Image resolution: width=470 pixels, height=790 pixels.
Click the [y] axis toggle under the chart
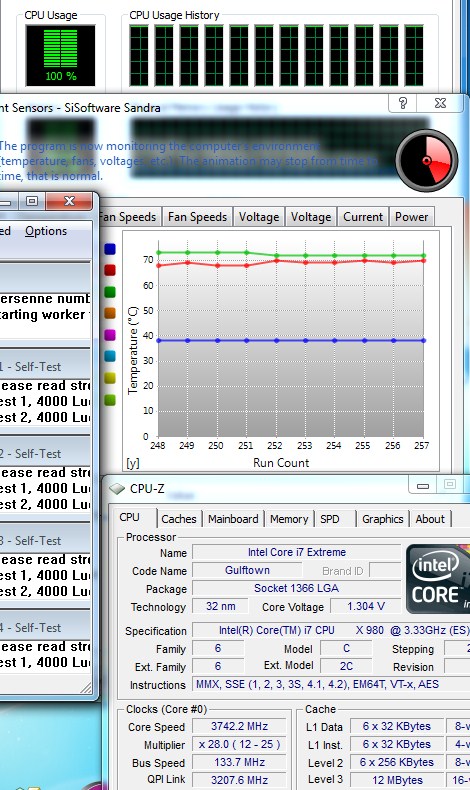click(x=133, y=463)
